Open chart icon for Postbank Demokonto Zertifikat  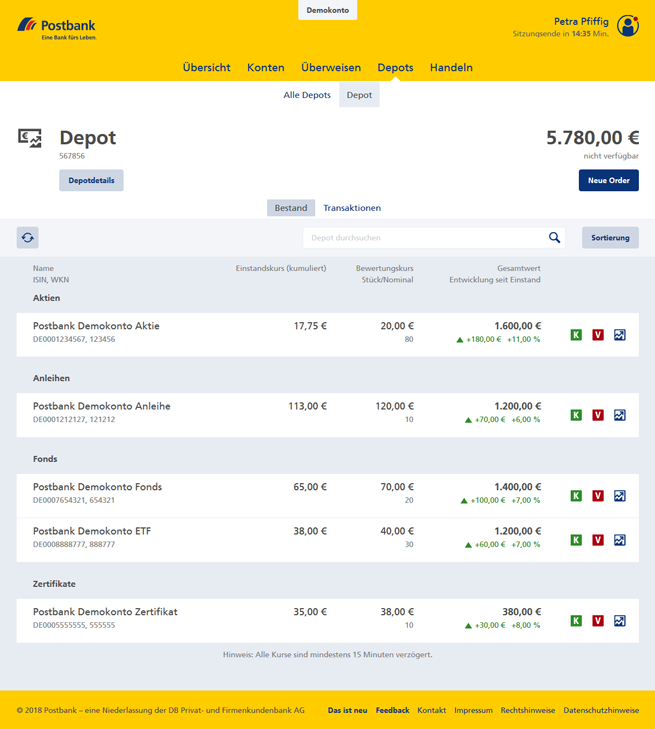620,621
